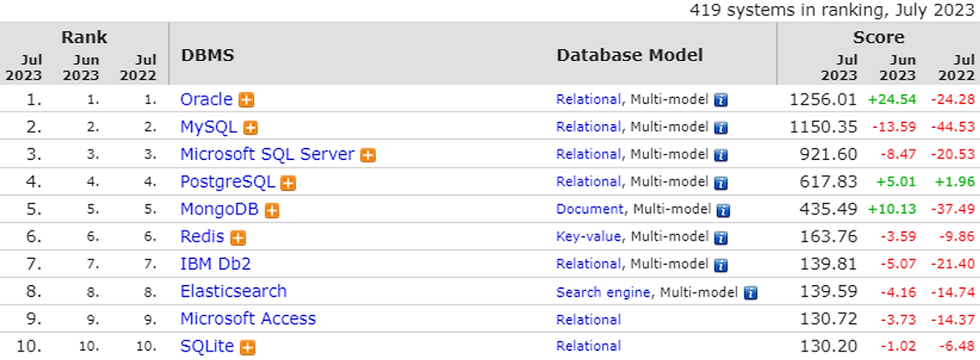
Task: Click Oracle's score 1256.01
Action: [824, 100]
